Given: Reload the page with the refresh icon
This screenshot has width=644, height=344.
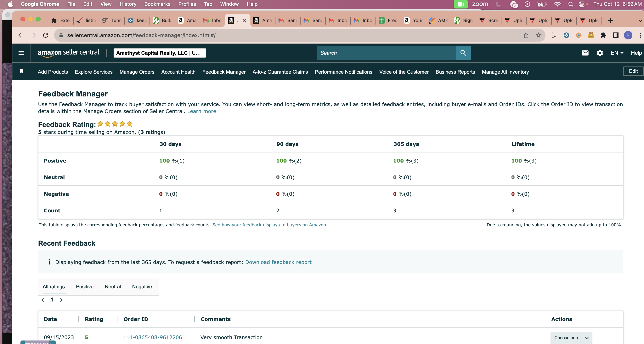Looking at the screenshot, I should (x=46, y=35).
